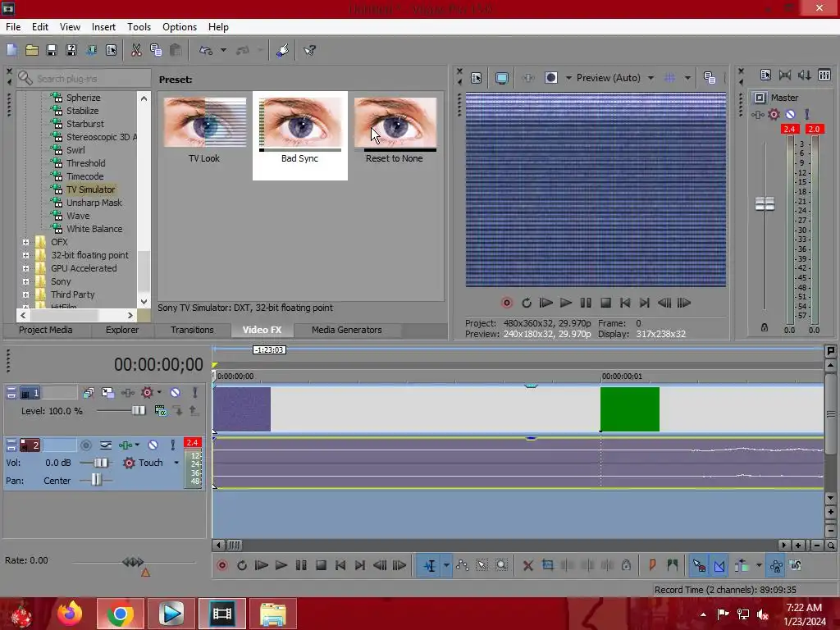The width and height of the screenshot is (840, 630).
Task: Click Track 1 track FX icon
Action: pyautogui.click(x=148, y=393)
